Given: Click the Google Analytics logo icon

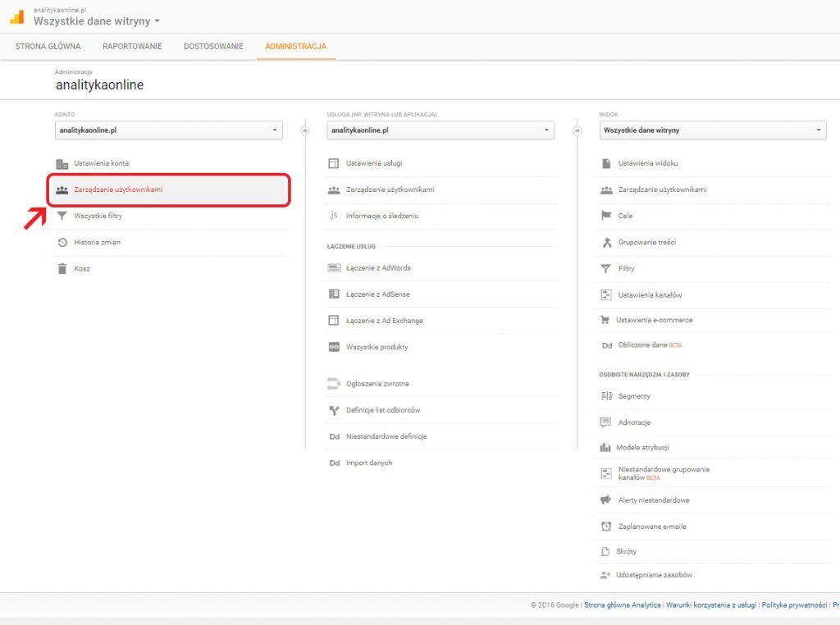Looking at the screenshot, I should point(16,17).
